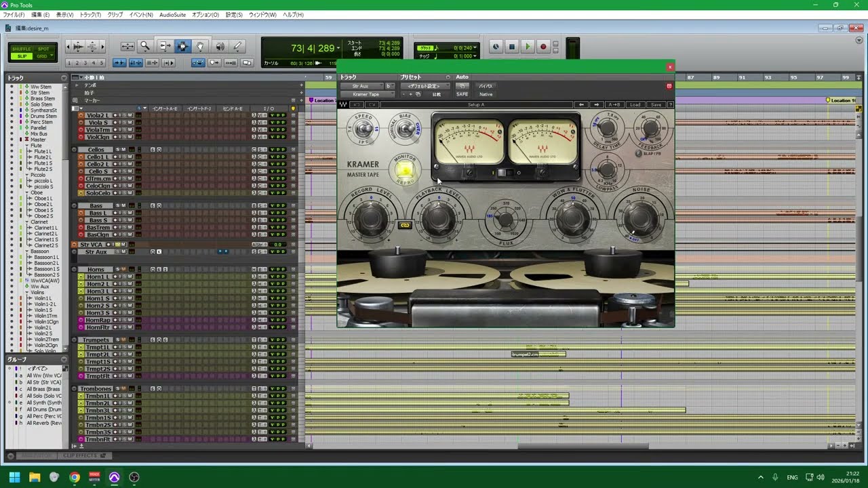Select the Trim tool
Image resolution: width=868 pixels, height=488 pixels.
(x=164, y=46)
